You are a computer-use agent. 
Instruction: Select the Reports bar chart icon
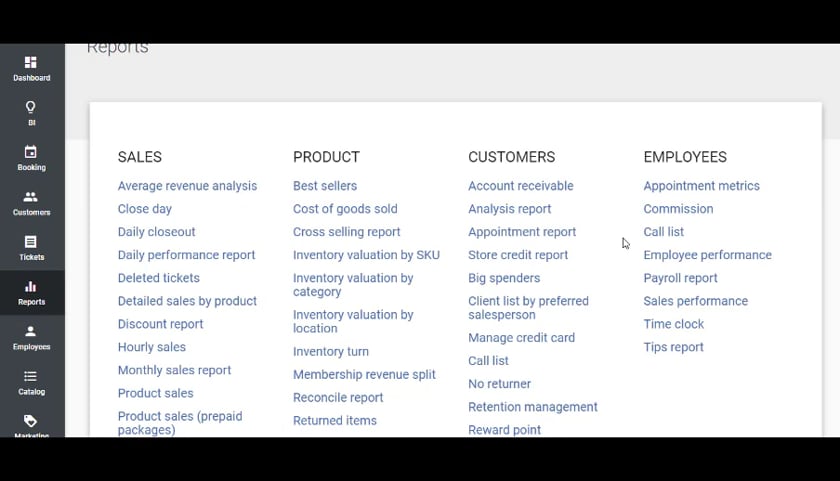click(31, 287)
